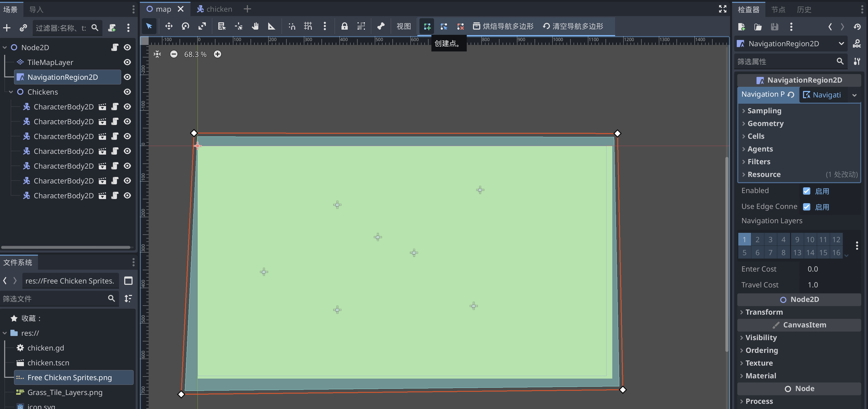The height and width of the screenshot is (409, 868).
Task: Activate the Pan hand tool
Action: (x=255, y=26)
